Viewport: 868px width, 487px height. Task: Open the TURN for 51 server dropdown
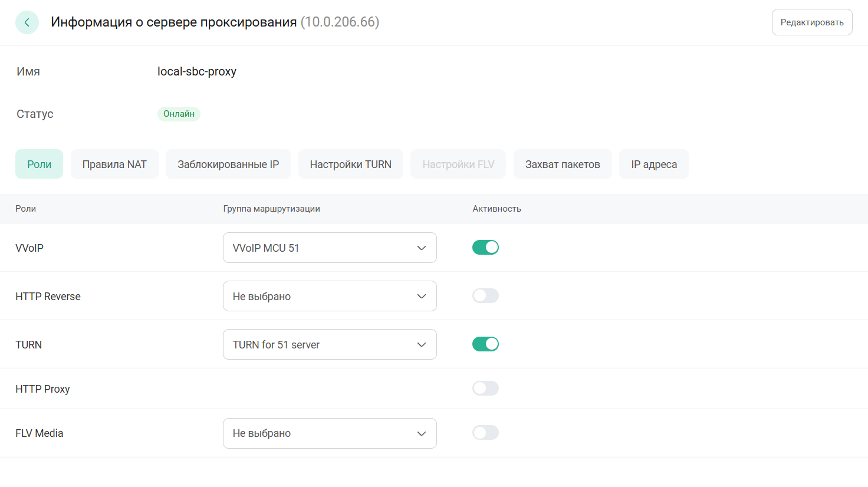click(330, 344)
